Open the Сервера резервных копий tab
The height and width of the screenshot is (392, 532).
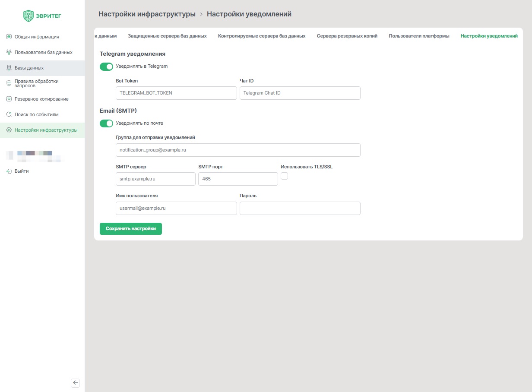coord(347,36)
